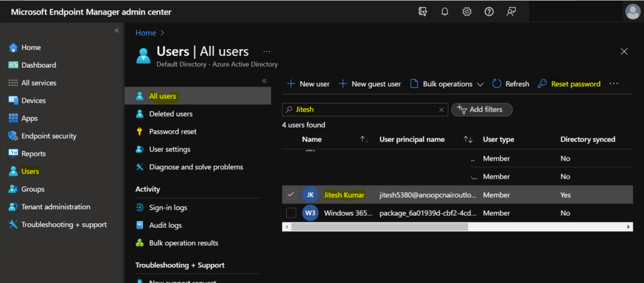644x283 pixels.
Task: Click the Reset password button
Action: (569, 84)
